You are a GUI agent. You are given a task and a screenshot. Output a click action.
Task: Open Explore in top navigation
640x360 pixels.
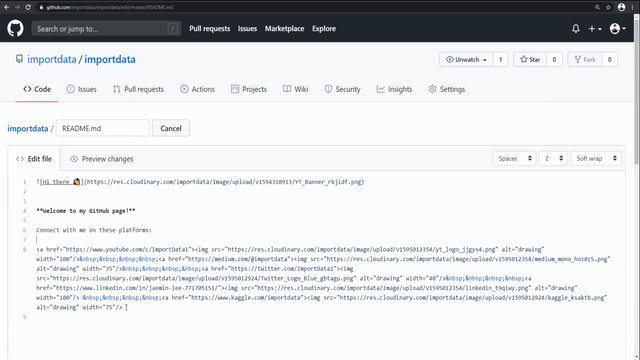324,29
